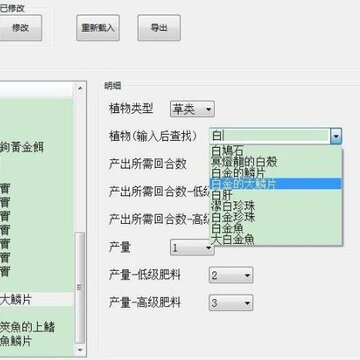Click the 修改 button

click(21, 28)
